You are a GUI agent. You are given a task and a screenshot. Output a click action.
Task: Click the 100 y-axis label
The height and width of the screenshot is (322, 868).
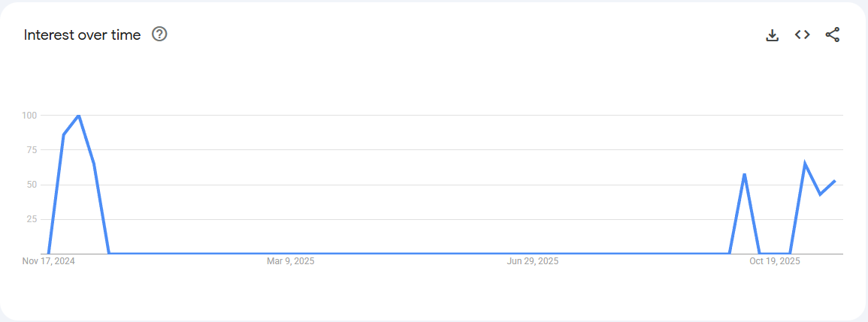tap(29, 116)
